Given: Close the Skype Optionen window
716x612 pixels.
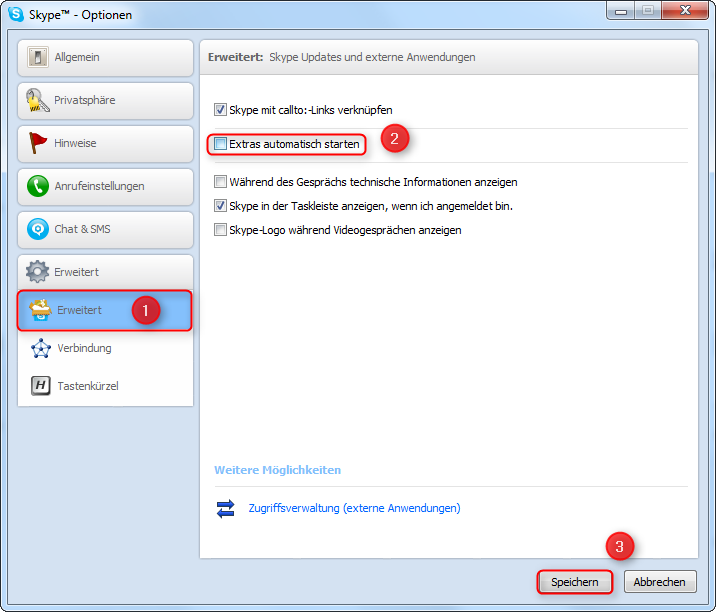Looking at the screenshot, I should [x=685, y=11].
